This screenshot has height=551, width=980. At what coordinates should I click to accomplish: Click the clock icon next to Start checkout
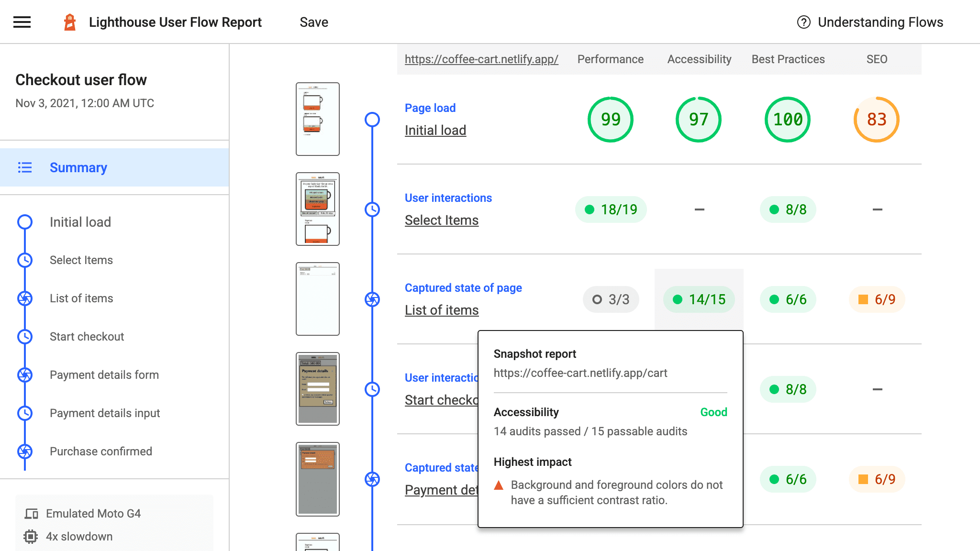pyautogui.click(x=24, y=336)
